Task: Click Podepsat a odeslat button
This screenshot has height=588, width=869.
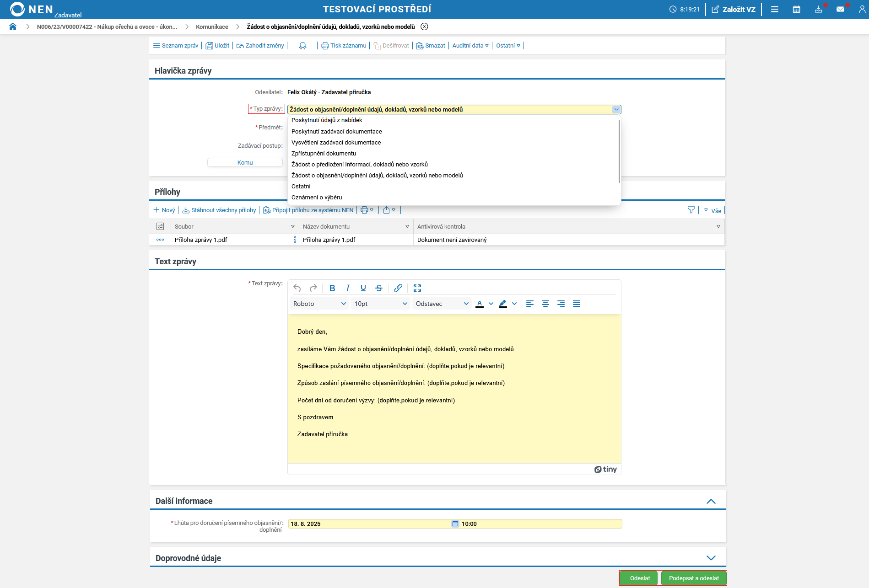Action: 694,578
